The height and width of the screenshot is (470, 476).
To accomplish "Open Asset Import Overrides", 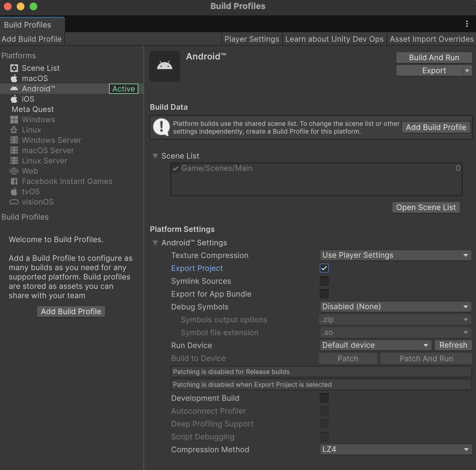I will click(432, 39).
